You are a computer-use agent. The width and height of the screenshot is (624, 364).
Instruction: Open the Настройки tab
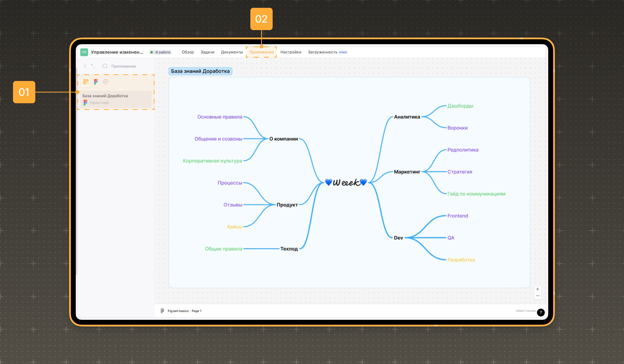(291, 52)
